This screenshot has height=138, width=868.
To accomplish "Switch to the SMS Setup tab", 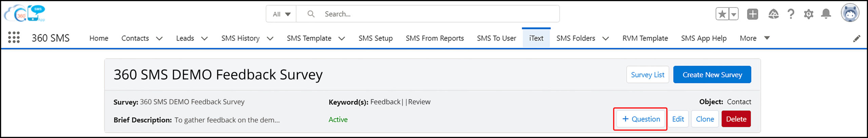I will (x=375, y=38).
